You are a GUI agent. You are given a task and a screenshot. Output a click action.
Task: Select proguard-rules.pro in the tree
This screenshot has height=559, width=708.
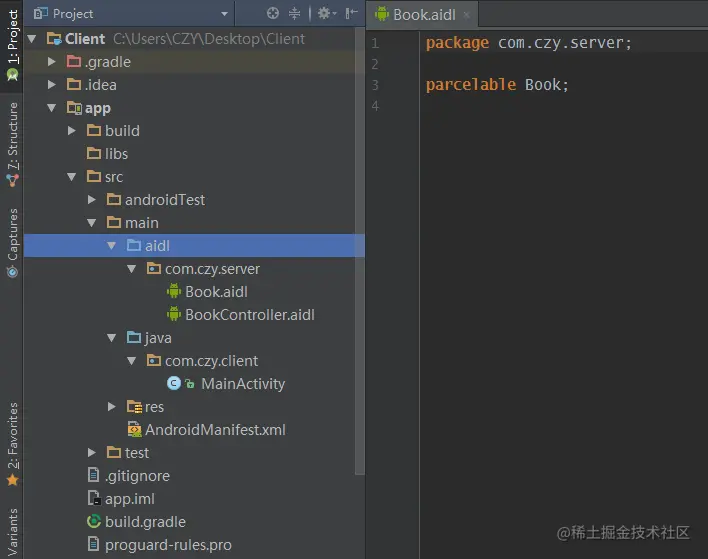click(x=168, y=545)
